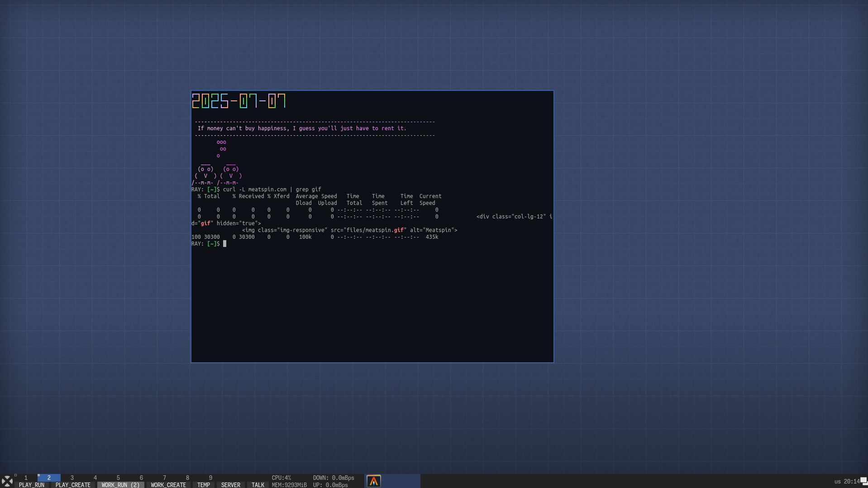The width and height of the screenshot is (868, 488).
Task: Focus the terminal at the last RAY prompt
Action: point(224,244)
